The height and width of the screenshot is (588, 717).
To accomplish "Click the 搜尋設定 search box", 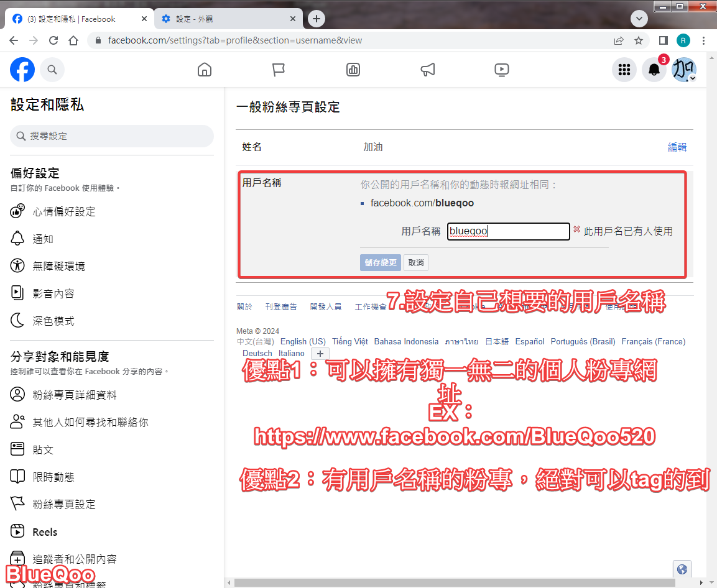I will [112, 136].
